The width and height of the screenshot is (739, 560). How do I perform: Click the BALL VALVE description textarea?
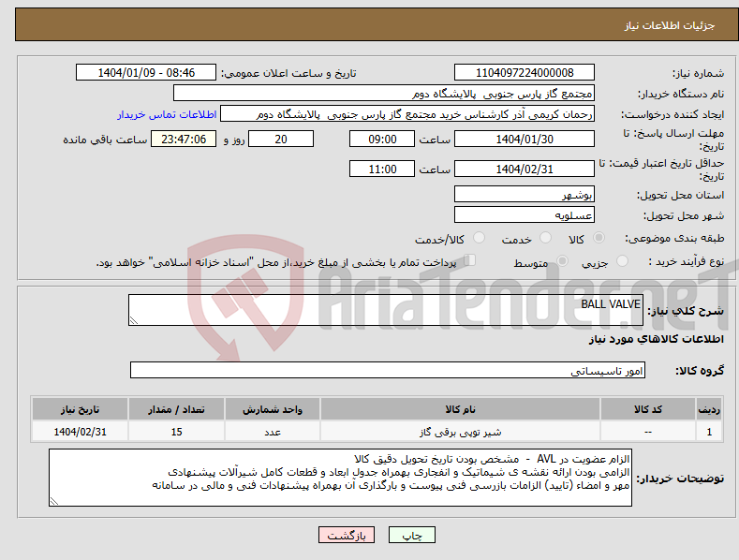(386, 310)
